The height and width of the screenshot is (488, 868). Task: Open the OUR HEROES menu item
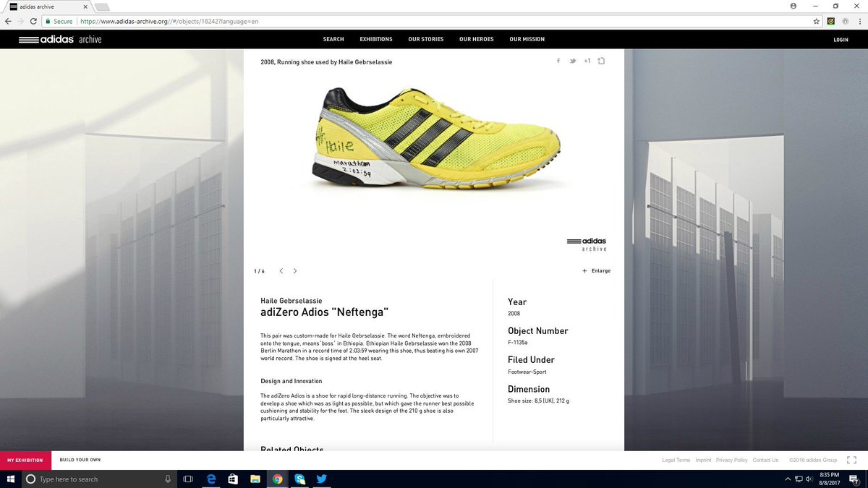[x=477, y=39]
